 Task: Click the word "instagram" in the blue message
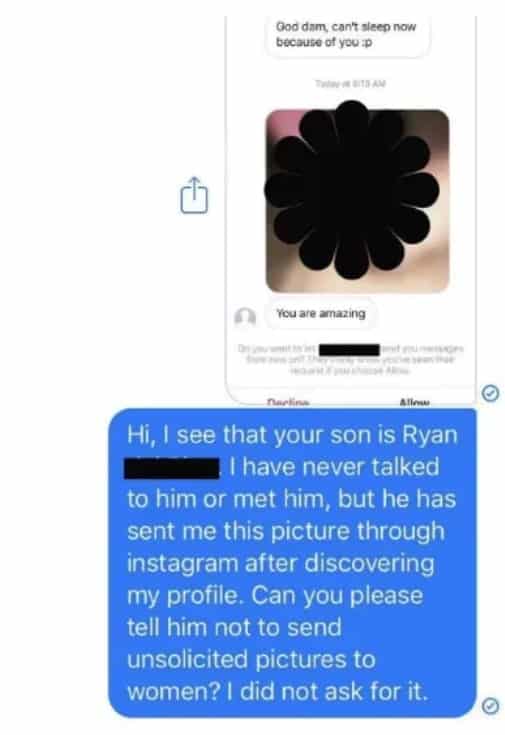(182, 564)
